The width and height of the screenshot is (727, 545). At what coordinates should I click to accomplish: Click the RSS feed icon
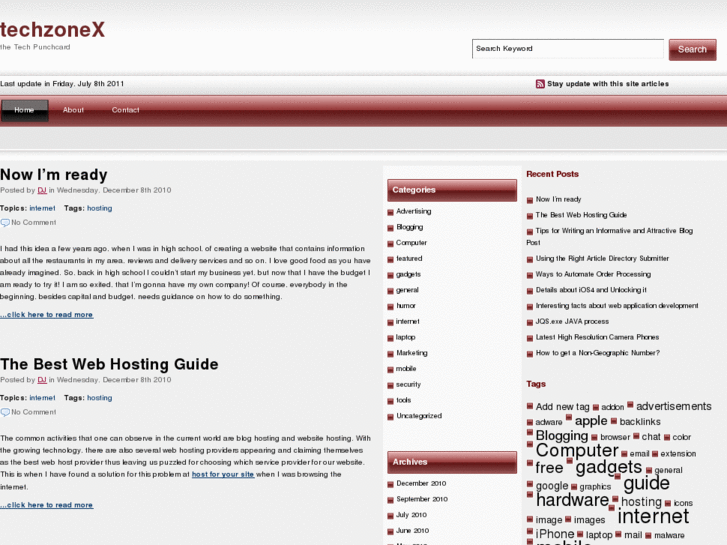point(540,84)
